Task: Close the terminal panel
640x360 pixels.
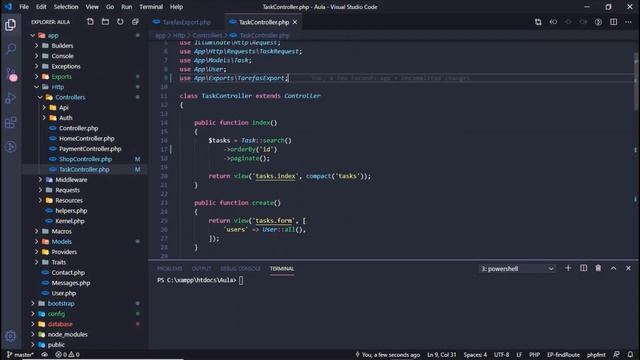Action: pyautogui.click(x=628, y=268)
